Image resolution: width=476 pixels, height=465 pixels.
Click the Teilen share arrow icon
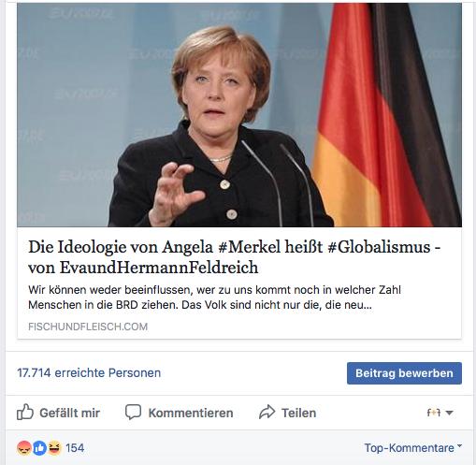[267, 412]
